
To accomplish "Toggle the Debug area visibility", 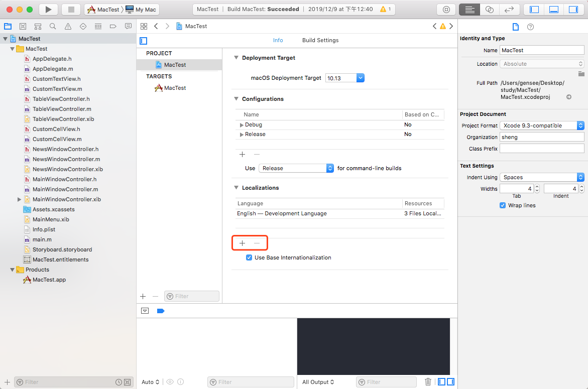I will (x=554, y=10).
